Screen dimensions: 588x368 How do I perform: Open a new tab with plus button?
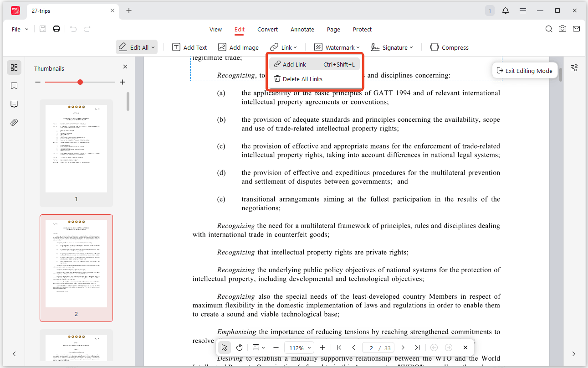point(129,10)
